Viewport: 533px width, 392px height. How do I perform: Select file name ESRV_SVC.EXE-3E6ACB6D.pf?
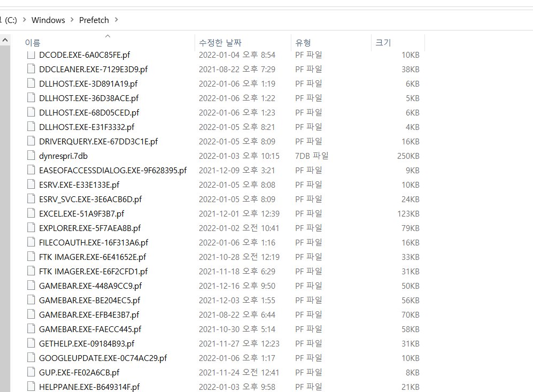click(90, 199)
